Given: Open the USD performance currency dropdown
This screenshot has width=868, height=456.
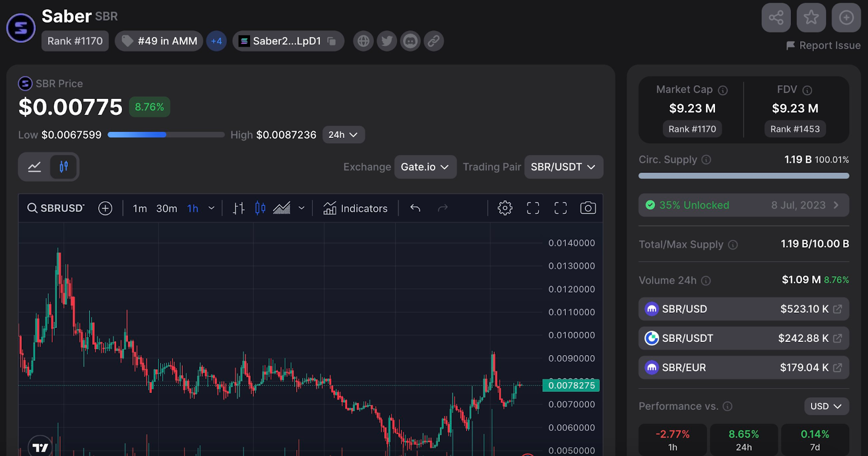Looking at the screenshot, I should pos(826,406).
